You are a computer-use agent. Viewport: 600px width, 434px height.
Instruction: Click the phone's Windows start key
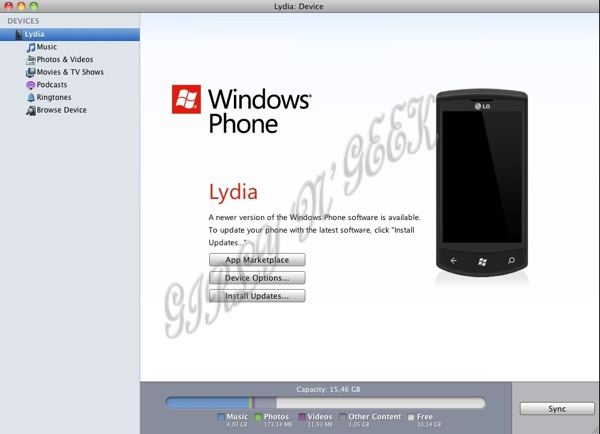click(x=482, y=261)
